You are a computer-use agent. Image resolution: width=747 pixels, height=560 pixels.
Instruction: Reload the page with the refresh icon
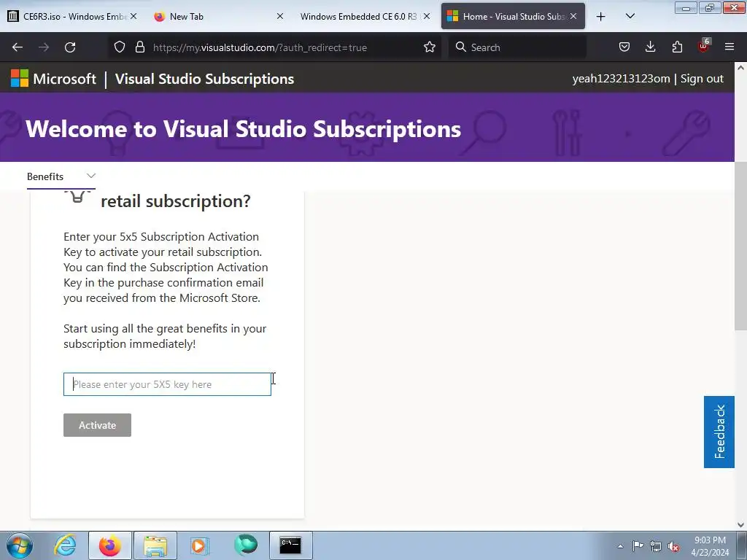(x=70, y=47)
